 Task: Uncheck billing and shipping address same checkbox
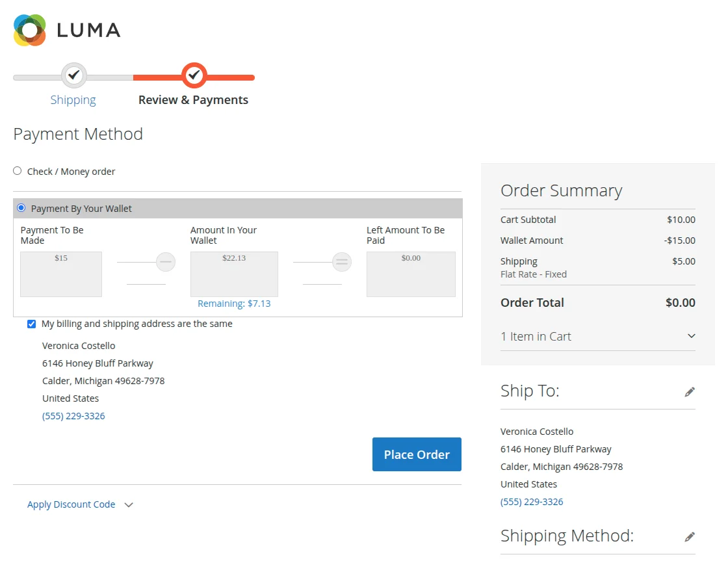(32, 324)
